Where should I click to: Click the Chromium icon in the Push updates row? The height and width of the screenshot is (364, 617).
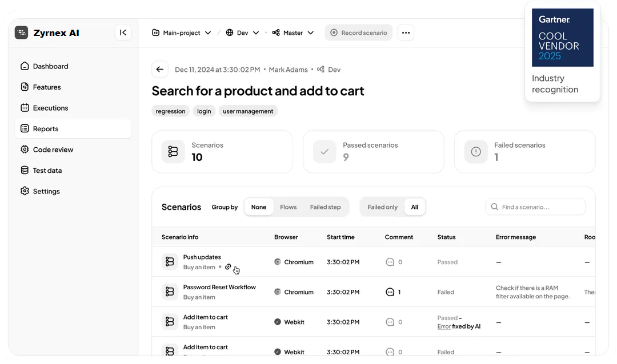(x=278, y=262)
